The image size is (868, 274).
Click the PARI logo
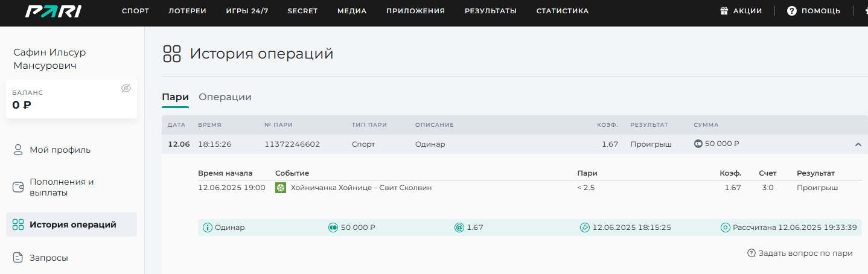[53, 11]
